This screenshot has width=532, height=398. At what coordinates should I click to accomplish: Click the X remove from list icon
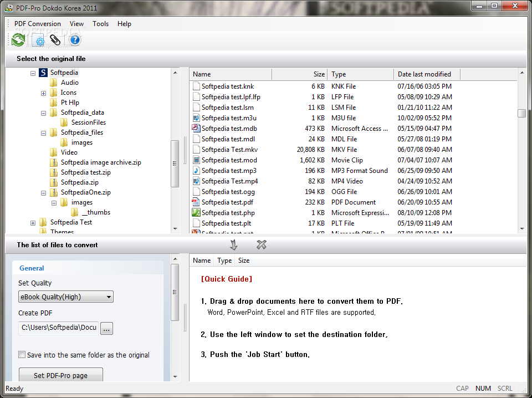(261, 244)
